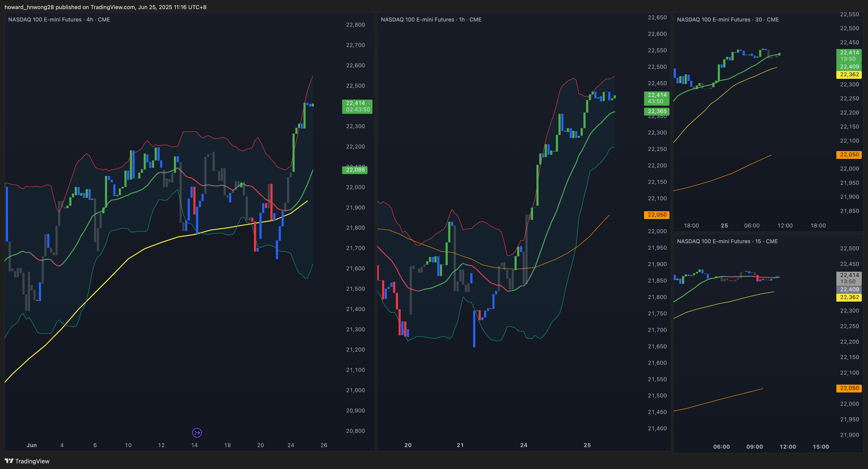
Task: Click the 21,850 price level on the 30-minute axis
Action: click(x=849, y=211)
